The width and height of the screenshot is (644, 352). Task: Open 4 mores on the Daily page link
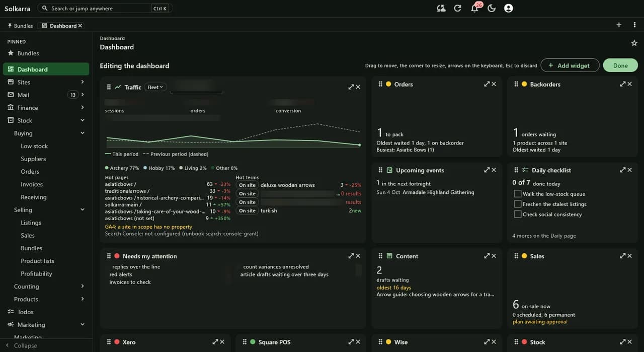coord(544,236)
